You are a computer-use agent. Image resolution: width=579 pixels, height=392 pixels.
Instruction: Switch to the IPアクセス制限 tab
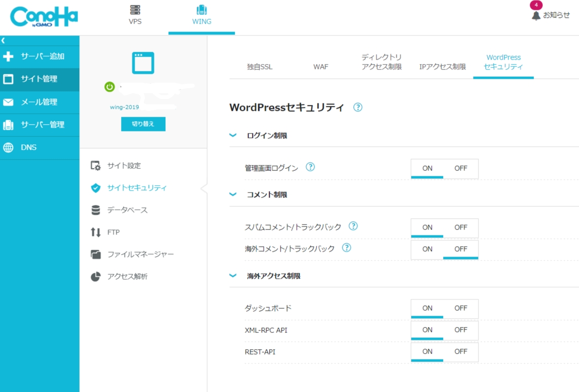(x=442, y=67)
